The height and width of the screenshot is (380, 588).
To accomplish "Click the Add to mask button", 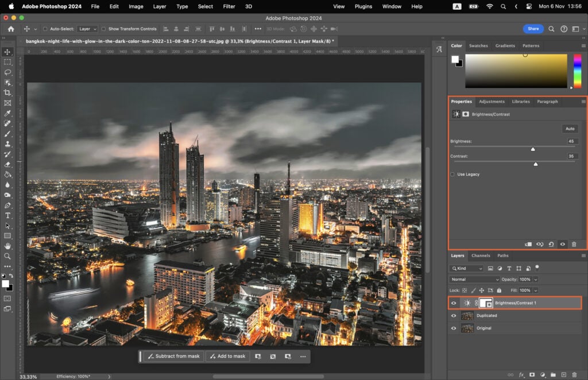I will tap(227, 356).
